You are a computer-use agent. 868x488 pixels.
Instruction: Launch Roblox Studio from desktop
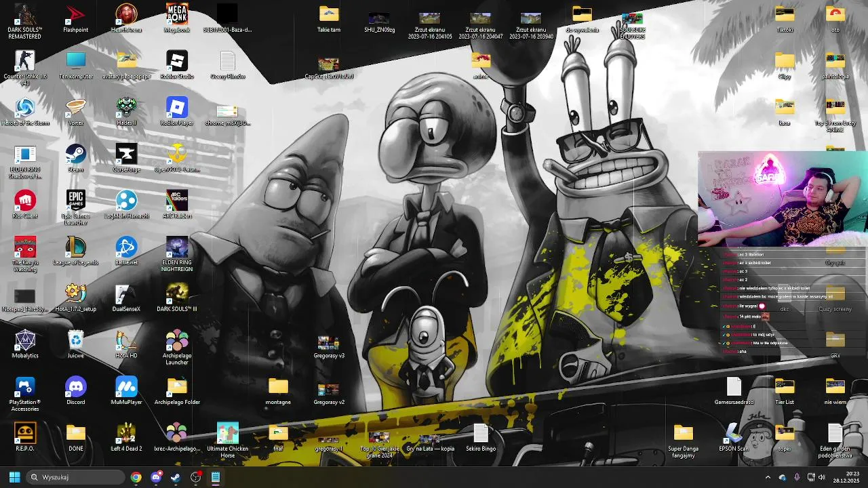tap(177, 65)
